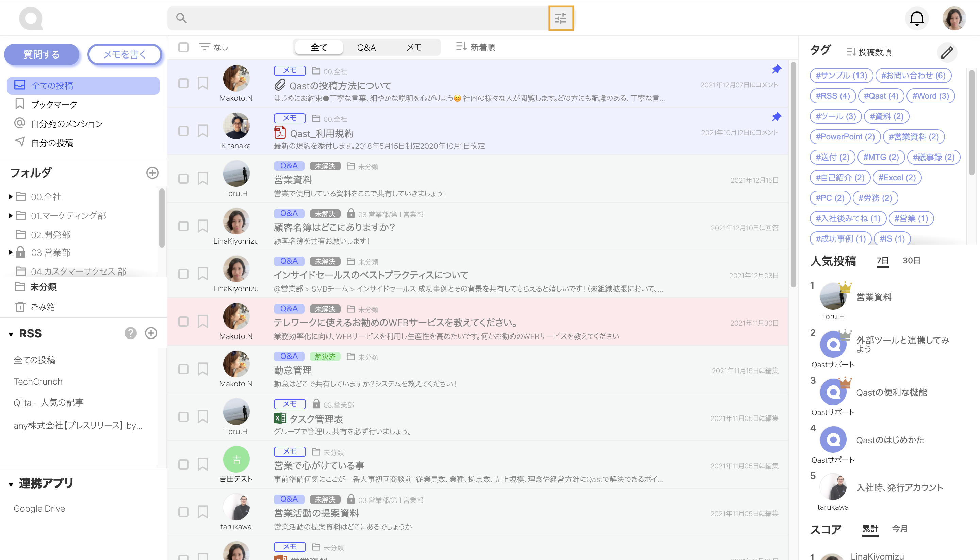Screen dimensions: 980x560
Task: Switch to the 全て tab
Action: pyautogui.click(x=319, y=47)
